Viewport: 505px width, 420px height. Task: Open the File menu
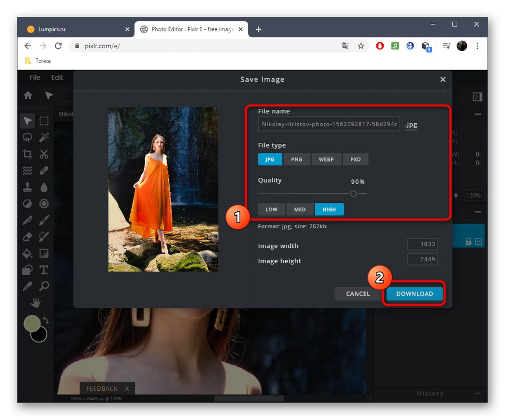[x=35, y=78]
